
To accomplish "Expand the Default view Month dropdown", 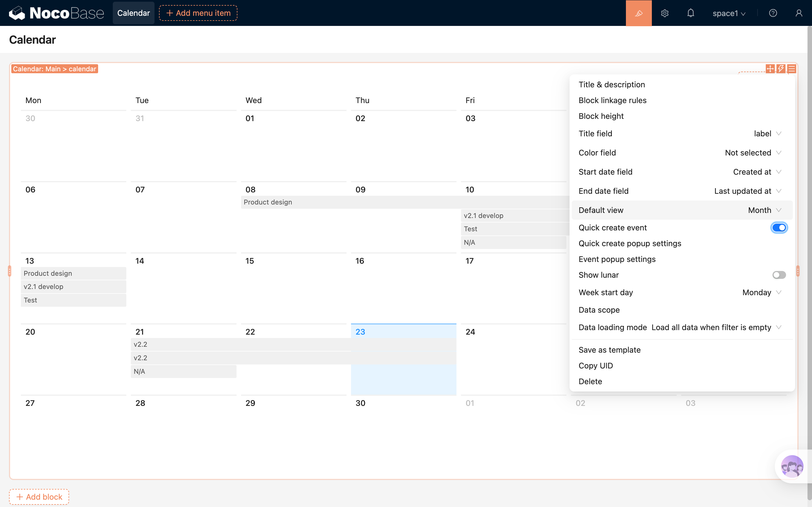I will click(764, 210).
